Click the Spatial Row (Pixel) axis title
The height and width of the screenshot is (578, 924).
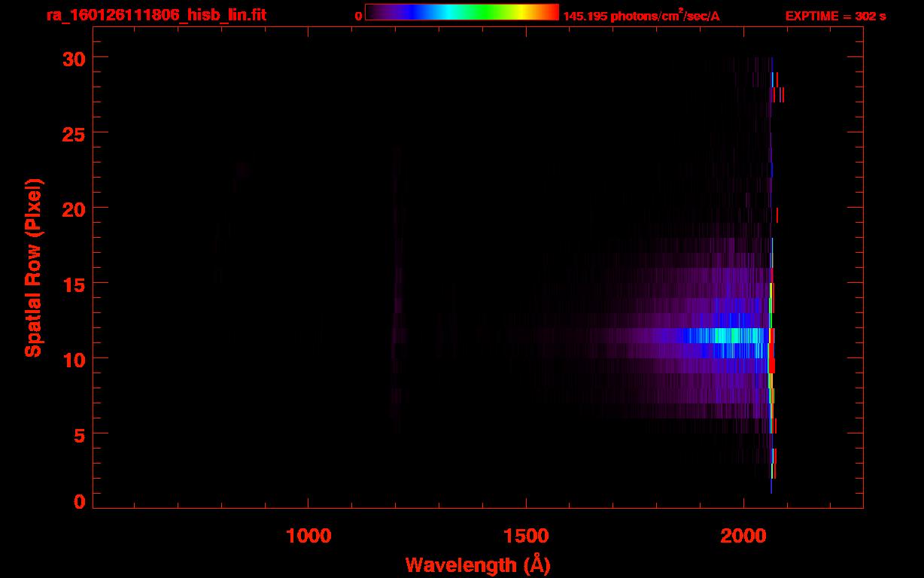click(33, 267)
